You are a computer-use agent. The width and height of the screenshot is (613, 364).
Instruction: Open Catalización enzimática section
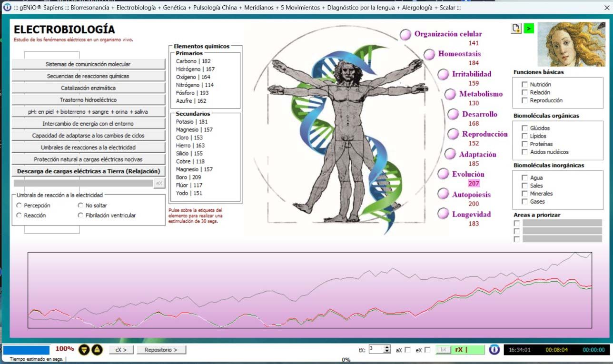[x=88, y=88]
